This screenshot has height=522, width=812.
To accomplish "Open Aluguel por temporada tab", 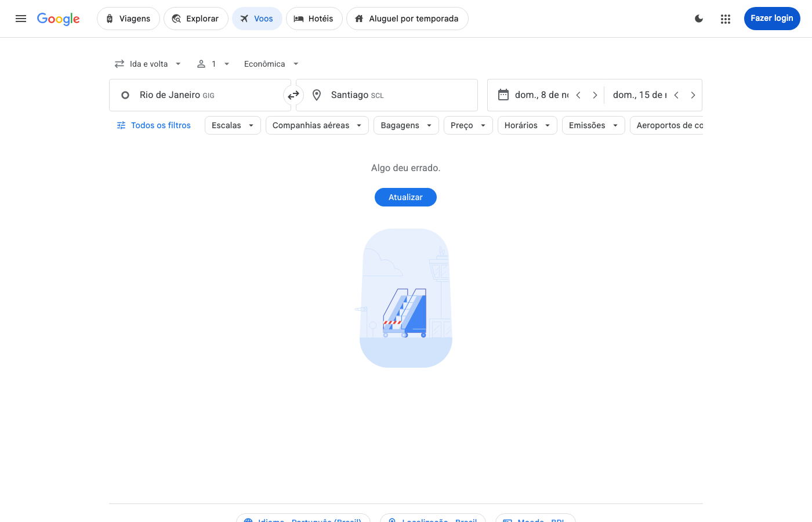I will point(407,19).
